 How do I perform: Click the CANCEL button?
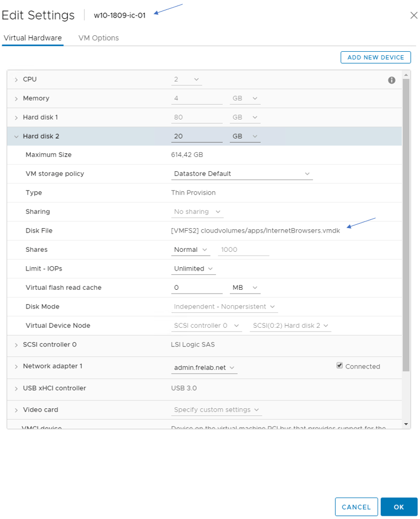click(356, 507)
